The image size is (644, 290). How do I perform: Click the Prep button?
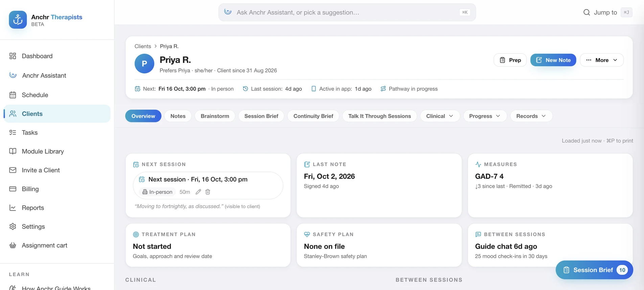510,60
